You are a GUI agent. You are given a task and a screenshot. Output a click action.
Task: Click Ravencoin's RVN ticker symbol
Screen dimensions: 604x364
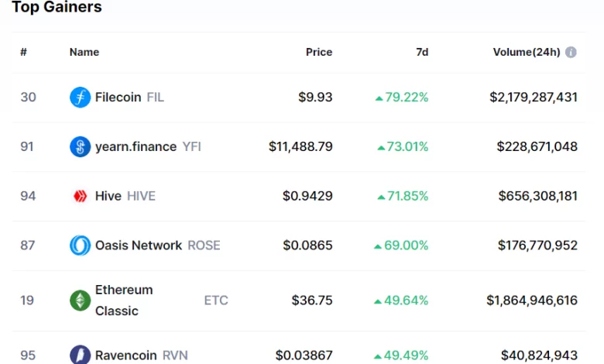click(x=175, y=355)
